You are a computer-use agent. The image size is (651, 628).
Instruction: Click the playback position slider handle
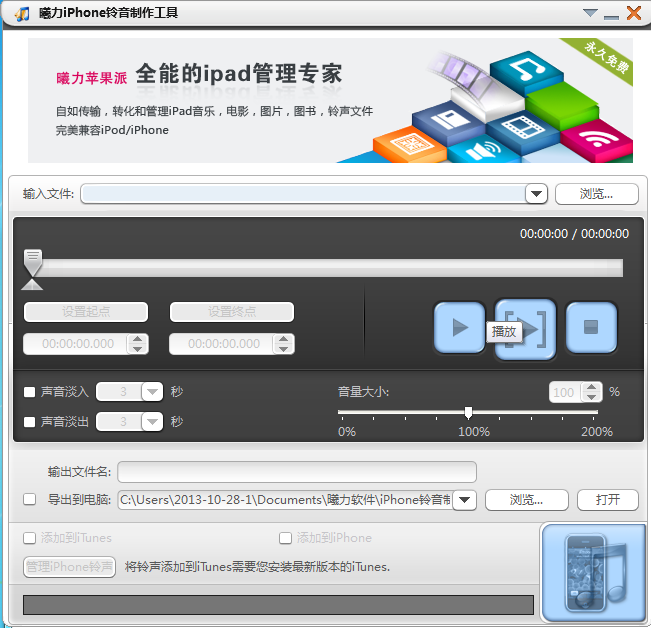click(32, 262)
